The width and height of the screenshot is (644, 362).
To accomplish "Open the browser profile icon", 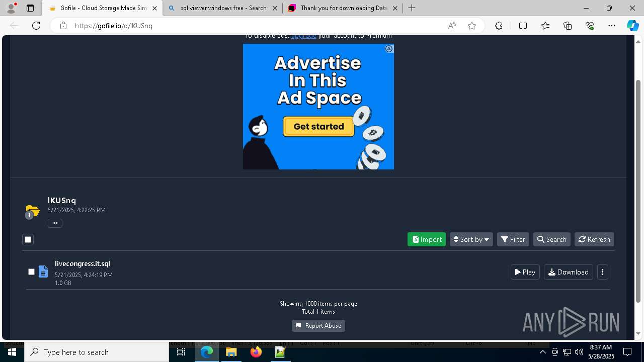I will [x=11, y=8].
